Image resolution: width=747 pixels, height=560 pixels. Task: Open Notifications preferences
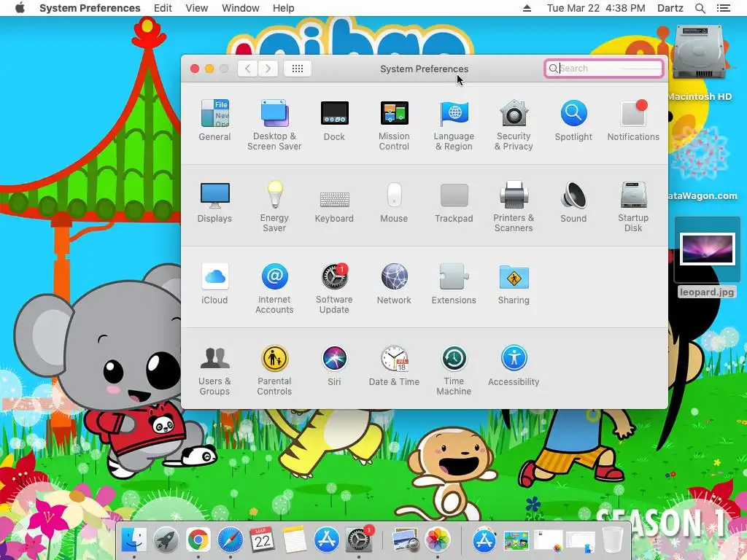(x=633, y=120)
